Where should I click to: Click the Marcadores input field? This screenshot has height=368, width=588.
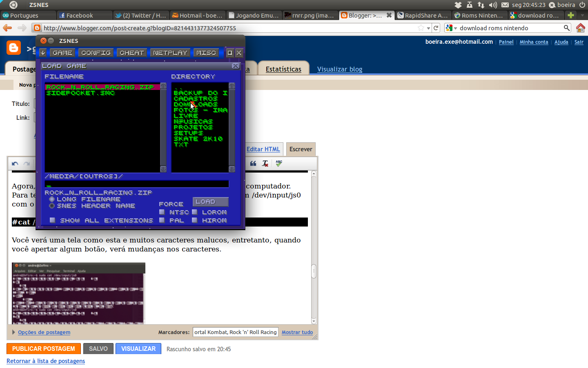click(236, 332)
